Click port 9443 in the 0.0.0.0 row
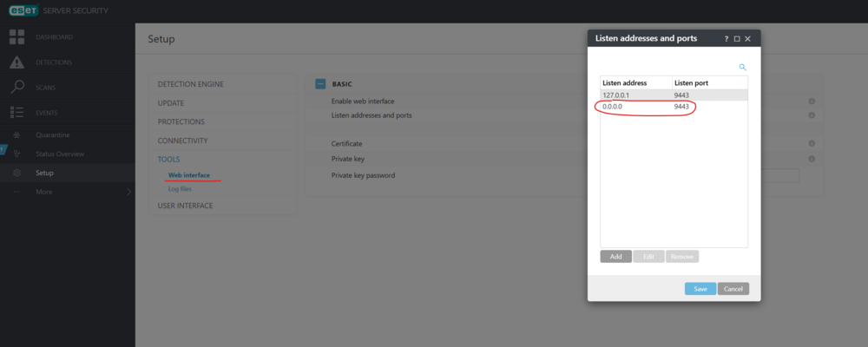The height and width of the screenshot is (347, 868). [x=681, y=107]
